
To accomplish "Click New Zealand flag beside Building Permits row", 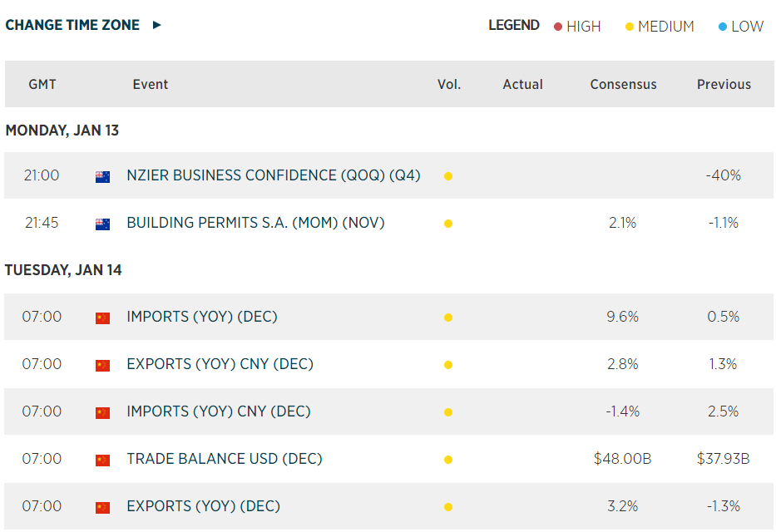I will 102,224.
